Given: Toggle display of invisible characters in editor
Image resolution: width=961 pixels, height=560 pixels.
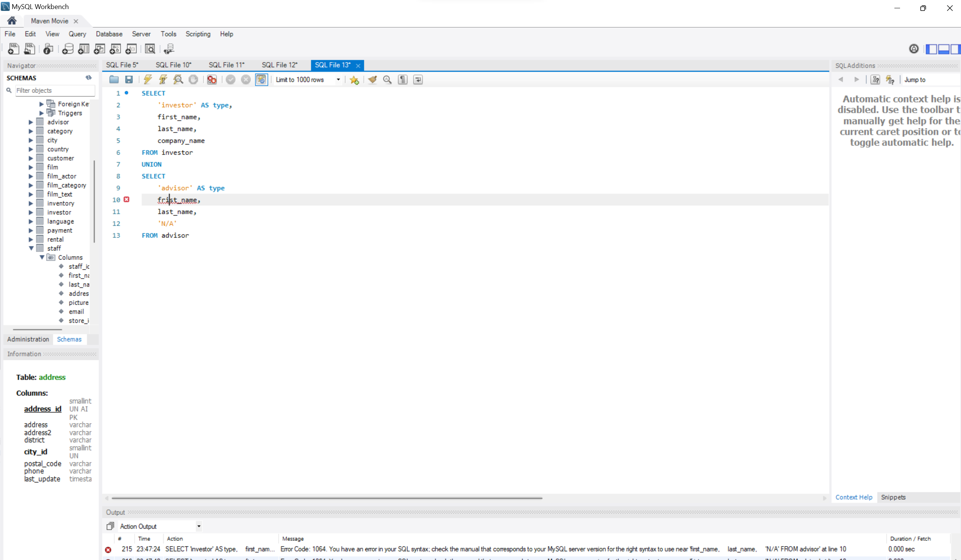Looking at the screenshot, I should coord(402,80).
